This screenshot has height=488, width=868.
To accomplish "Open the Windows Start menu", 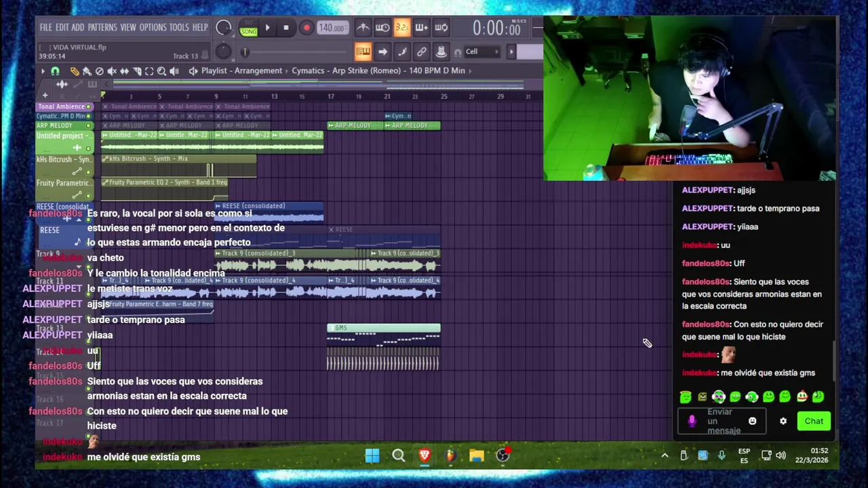I will (x=372, y=455).
